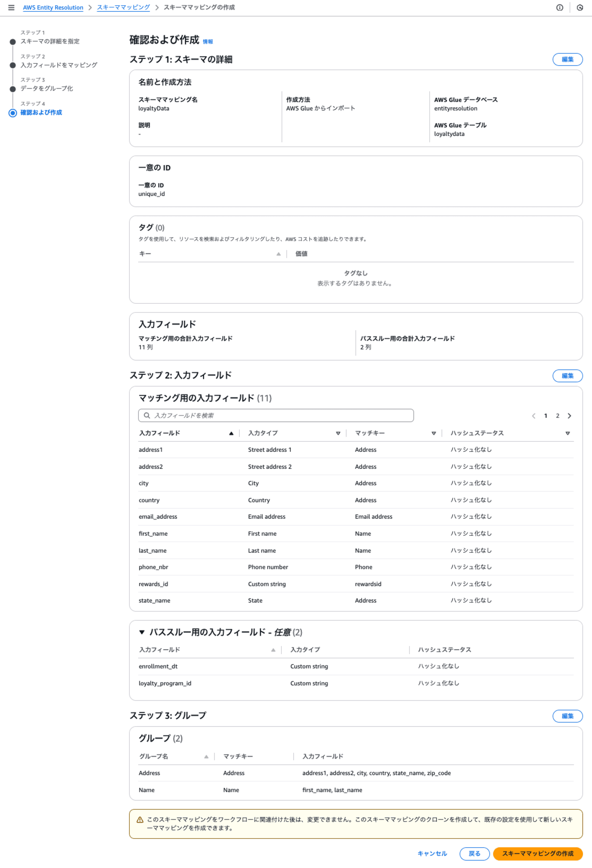Click the warning triangle icon in alert

[140, 820]
